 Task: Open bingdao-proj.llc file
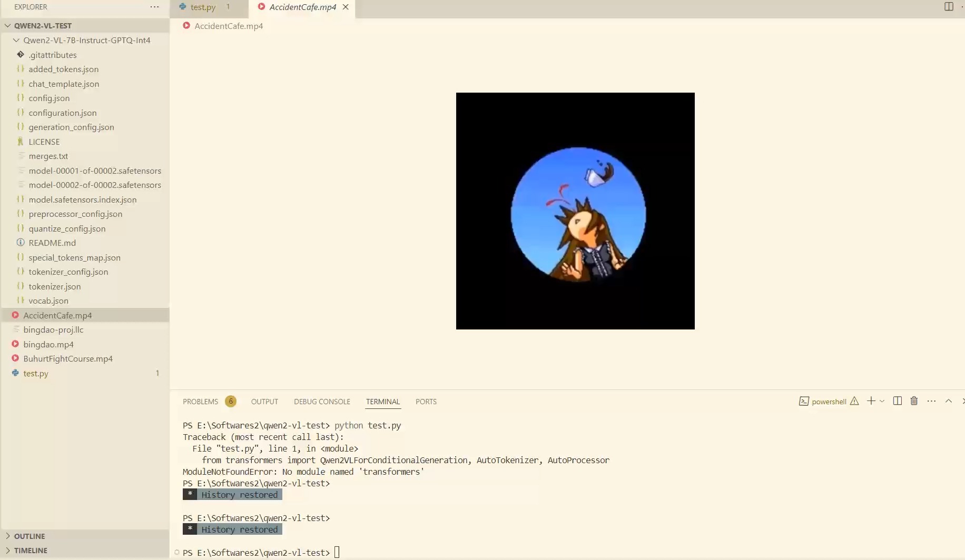coord(53,329)
